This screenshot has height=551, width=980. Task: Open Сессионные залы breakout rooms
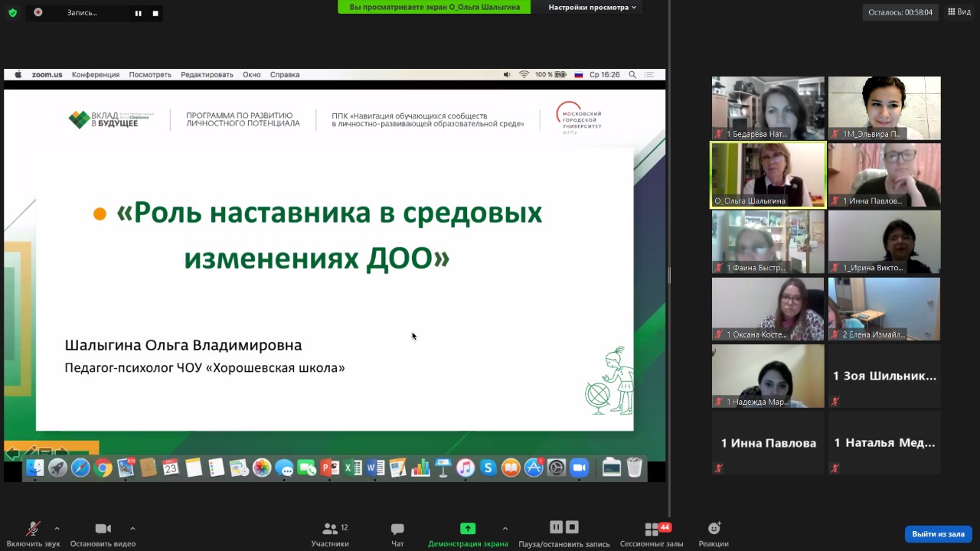pos(652,533)
